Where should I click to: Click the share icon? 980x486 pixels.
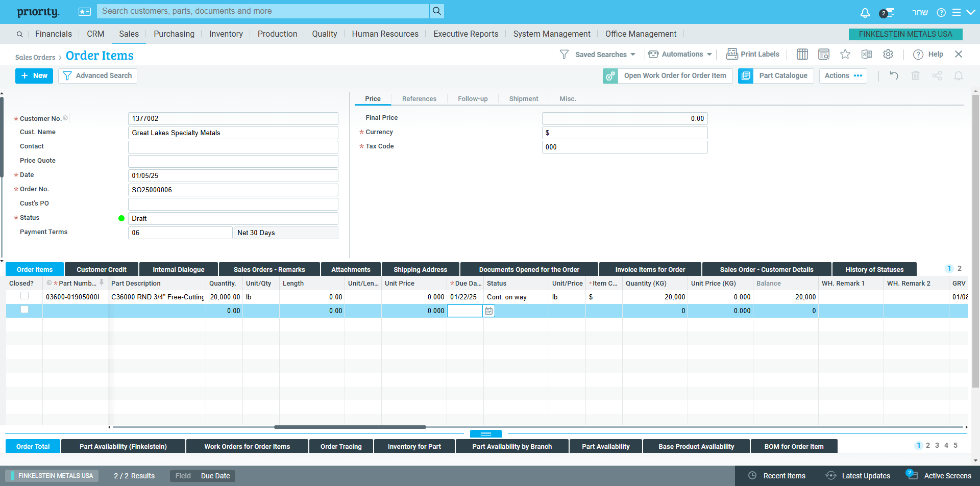click(x=937, y=75)
